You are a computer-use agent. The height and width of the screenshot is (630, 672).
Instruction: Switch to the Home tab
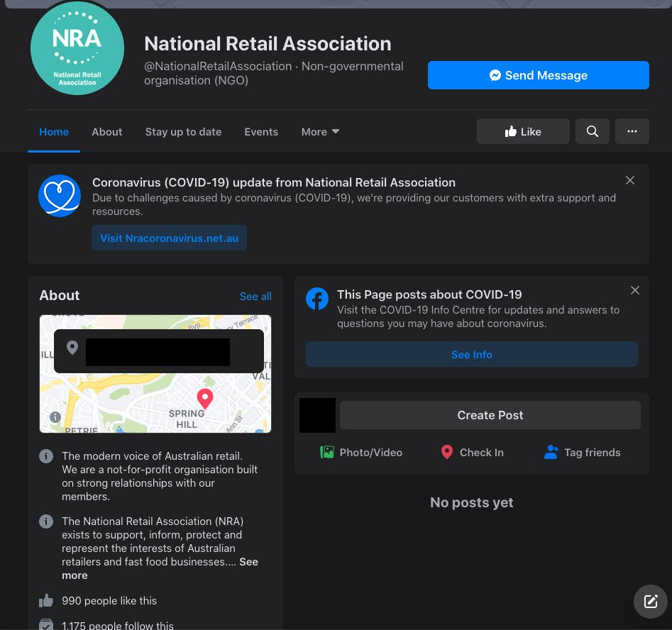coord(53,131)
